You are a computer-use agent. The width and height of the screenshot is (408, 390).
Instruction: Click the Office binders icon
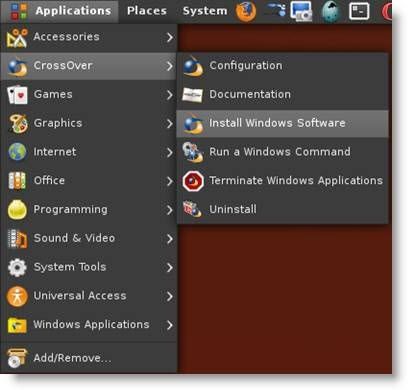point(17,181)
